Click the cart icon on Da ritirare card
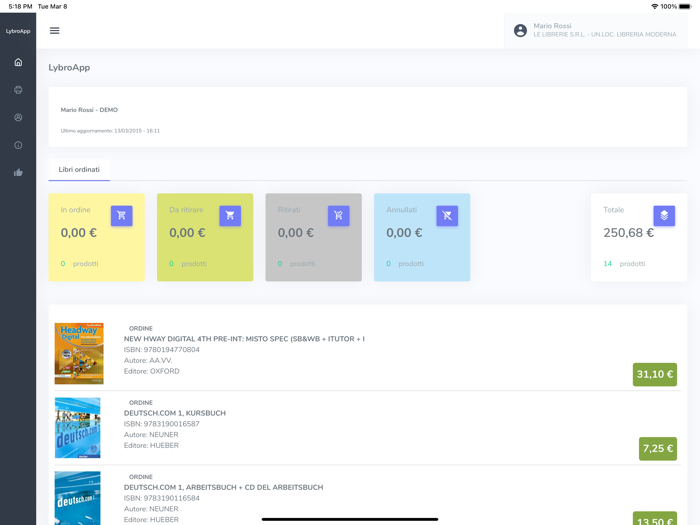 [x=230, y=216]
